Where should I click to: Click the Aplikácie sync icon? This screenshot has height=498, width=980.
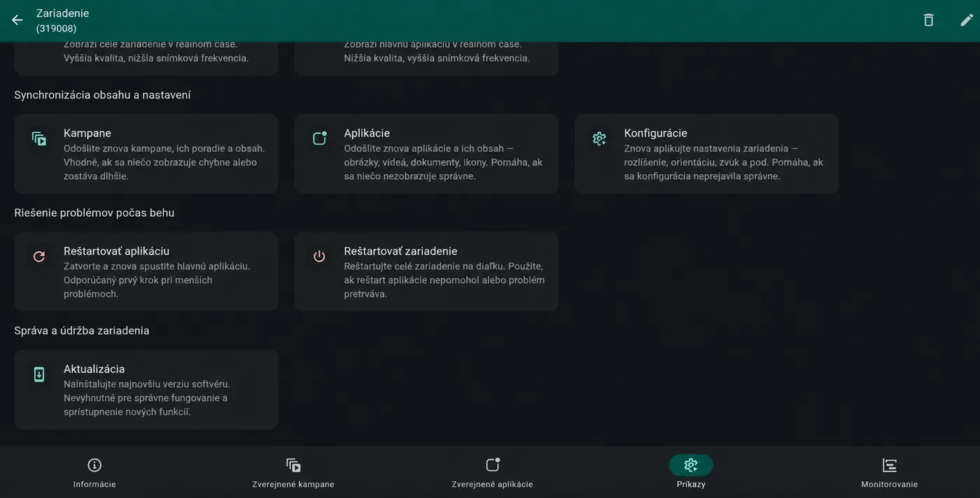[319, 138]
